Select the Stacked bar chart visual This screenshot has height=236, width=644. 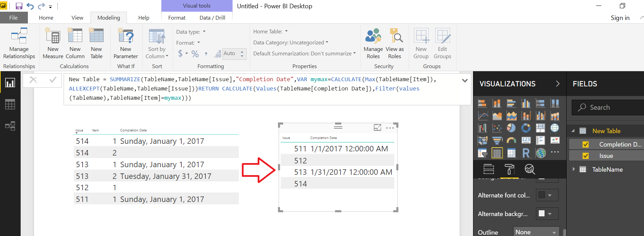(482, 103)
